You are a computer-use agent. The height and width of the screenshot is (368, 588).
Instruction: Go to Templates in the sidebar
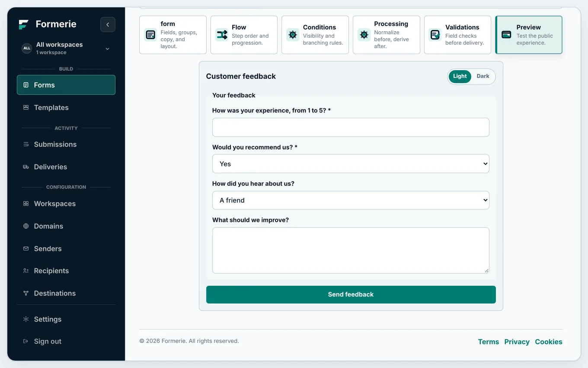click(x=66, y=107)
